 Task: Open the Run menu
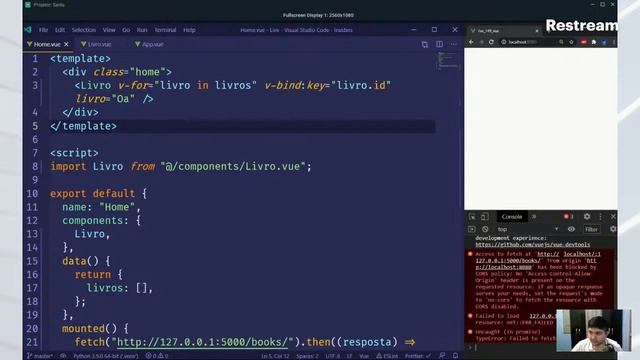pos(142,30)
